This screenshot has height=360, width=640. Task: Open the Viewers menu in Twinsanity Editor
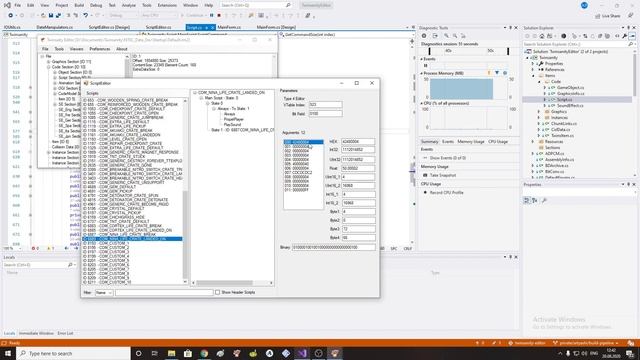[76, 49]
